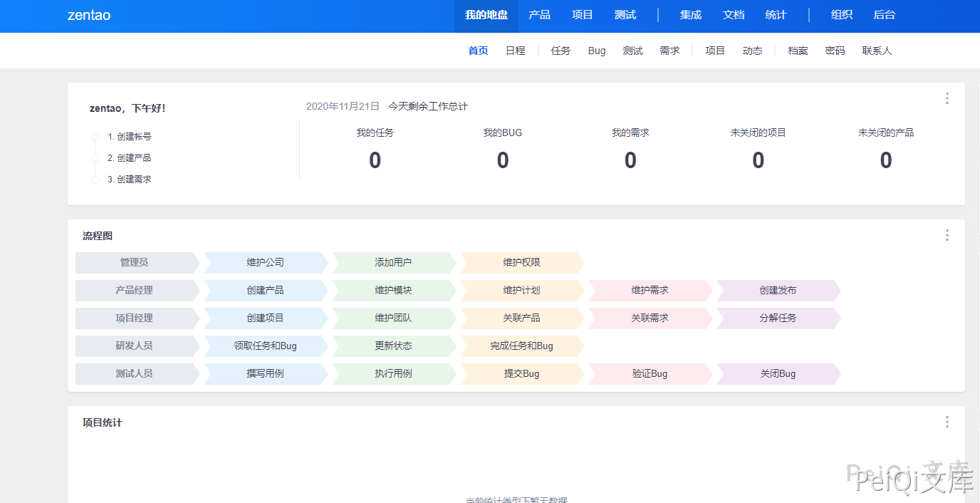Switch to the Bug tab
980x503 pixels.
click(x=597, y=51)
